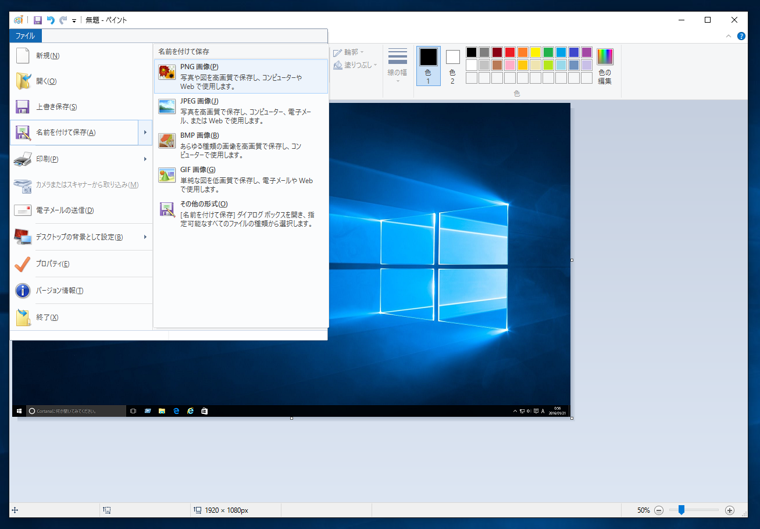
Task: Open the Outline (輪郭) dropdown
Action: 348,52
